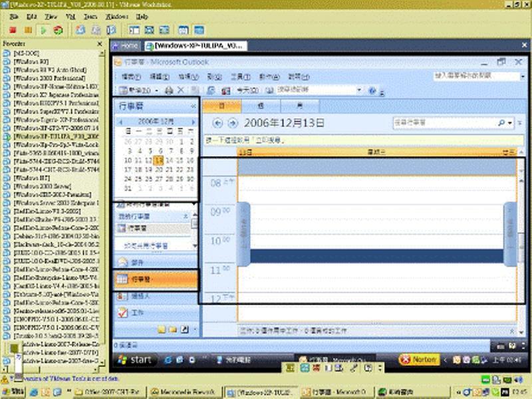Select the Windows-XP-TULIPA VM tab
The width and height of the screenshot is (532, 399).
coord(195,46)
